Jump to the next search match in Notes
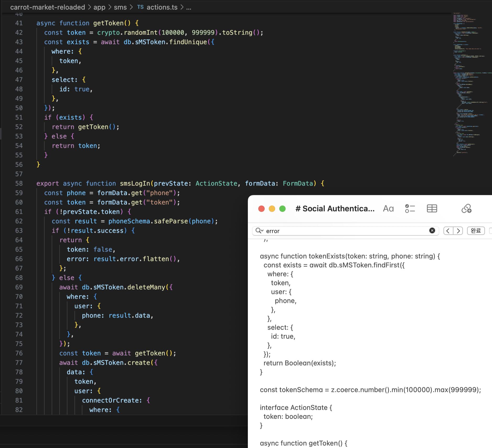Image resolution: width=492 pixels, height=448 pixels. (x=458, y=231)
